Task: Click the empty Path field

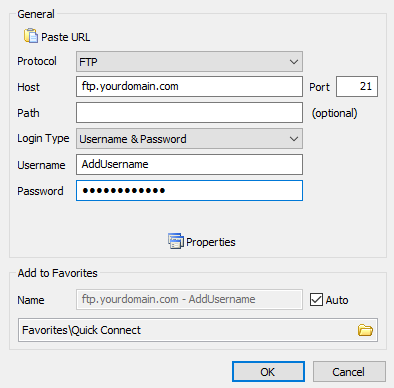Action: (x=189, y=113)
